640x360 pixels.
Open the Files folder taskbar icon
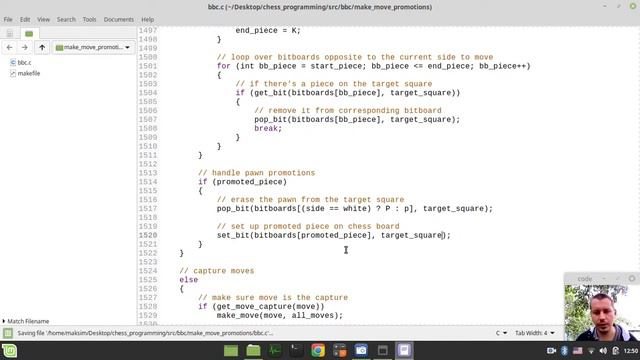tap(253, 351)
